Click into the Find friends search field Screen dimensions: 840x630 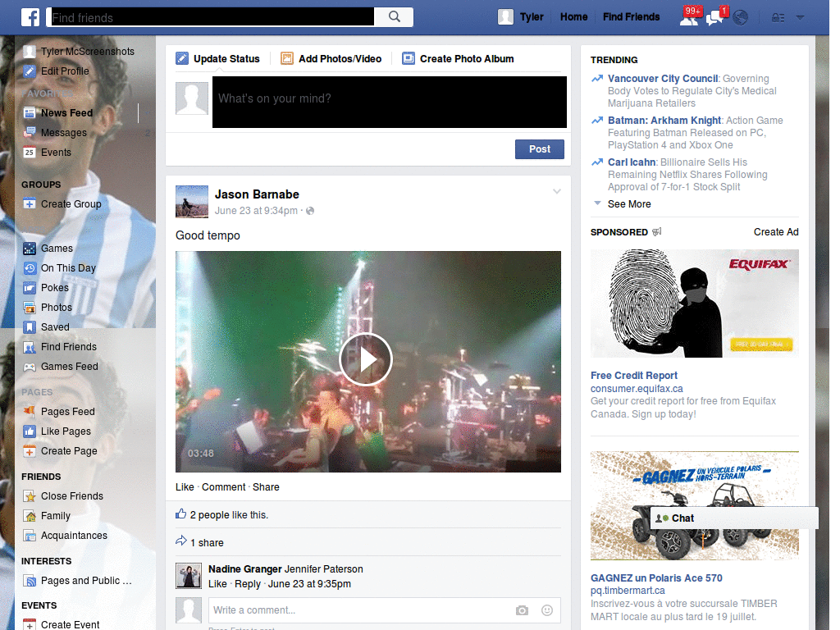point(211,17)
